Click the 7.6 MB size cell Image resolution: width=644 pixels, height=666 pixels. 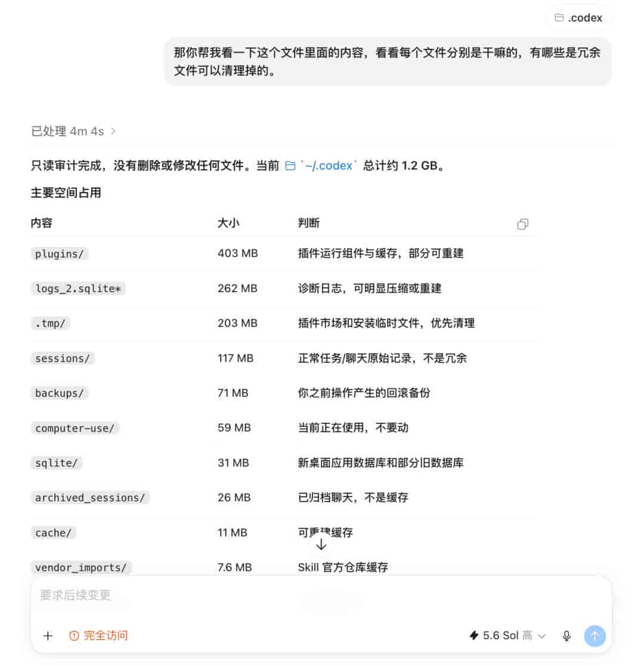(234, 567)
